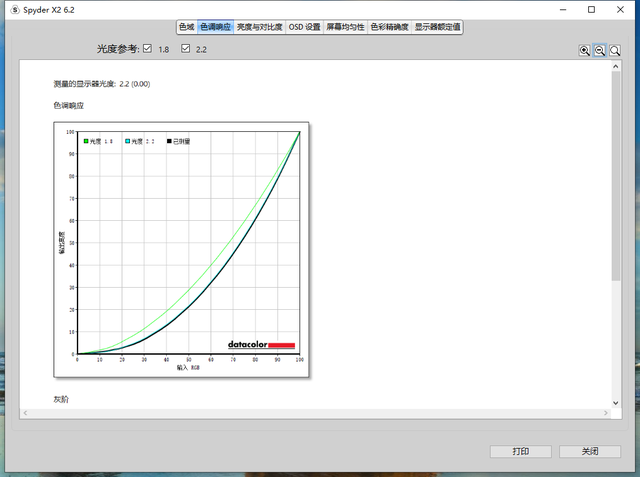Click the 测量的显示器光度 2.2 text
Viewport: 640px width, 477px height.
102,84
